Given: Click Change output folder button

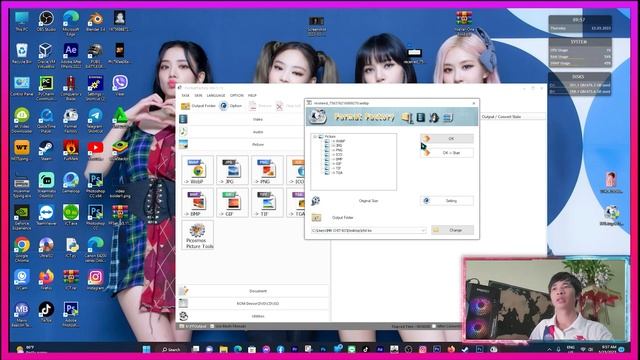Looking at the screenshot, I should (x=452, y=230).
